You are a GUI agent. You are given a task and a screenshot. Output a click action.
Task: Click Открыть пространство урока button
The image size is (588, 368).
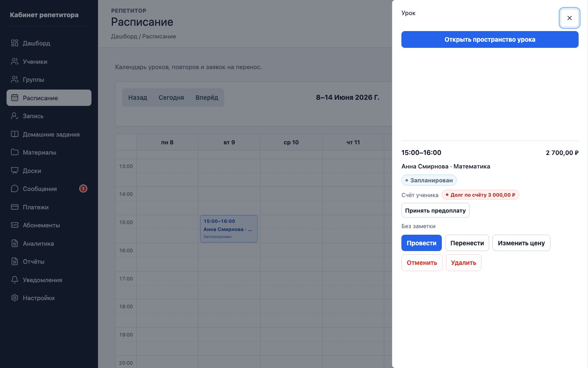tap(490, 40)
